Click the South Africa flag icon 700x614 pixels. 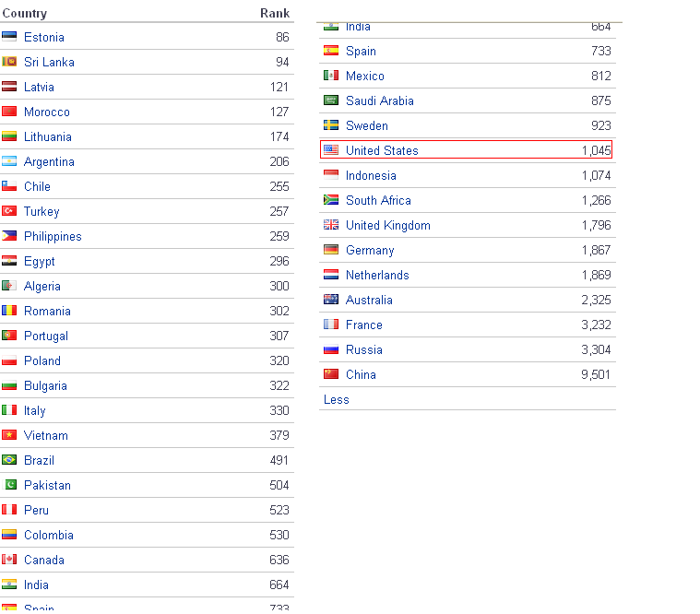click(331, 200)
